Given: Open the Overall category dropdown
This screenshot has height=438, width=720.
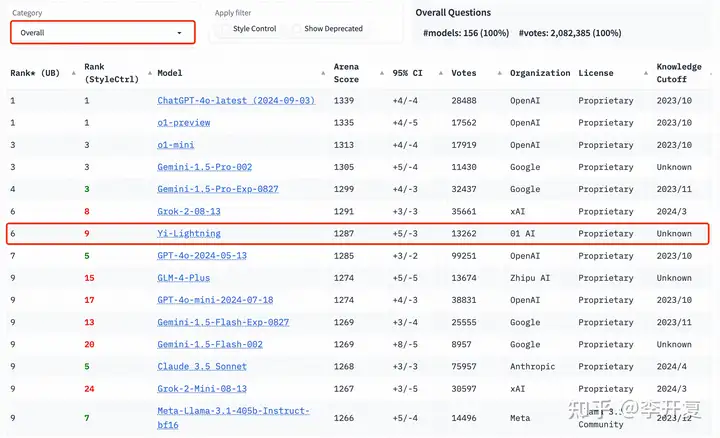Looking at the screenshot, I should (103, 33).
